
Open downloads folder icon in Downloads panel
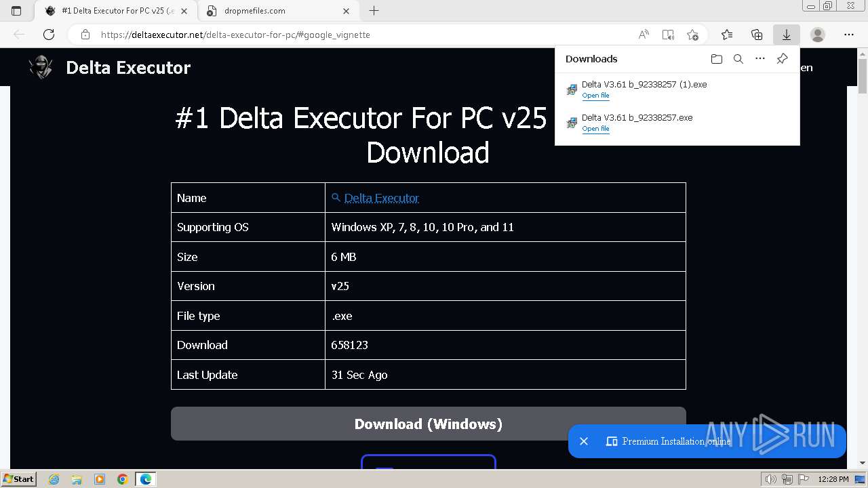717,59
